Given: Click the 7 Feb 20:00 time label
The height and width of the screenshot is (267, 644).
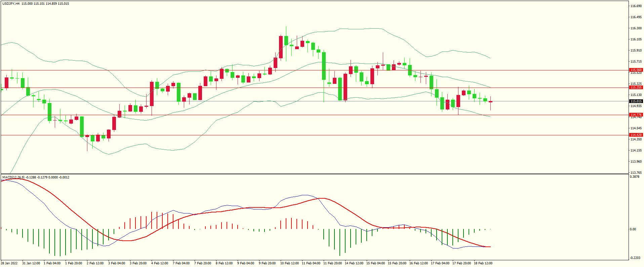Looking at the screenshot, I should [x=203, y=263].
